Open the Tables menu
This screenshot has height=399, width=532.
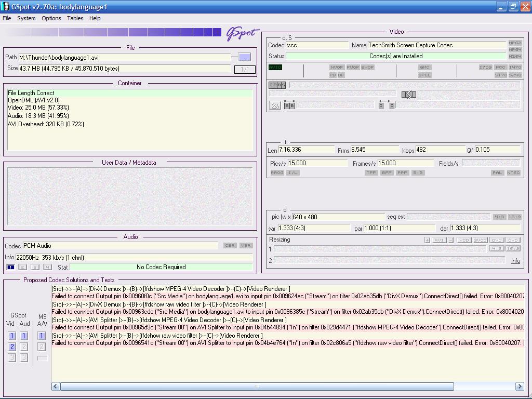75,18
